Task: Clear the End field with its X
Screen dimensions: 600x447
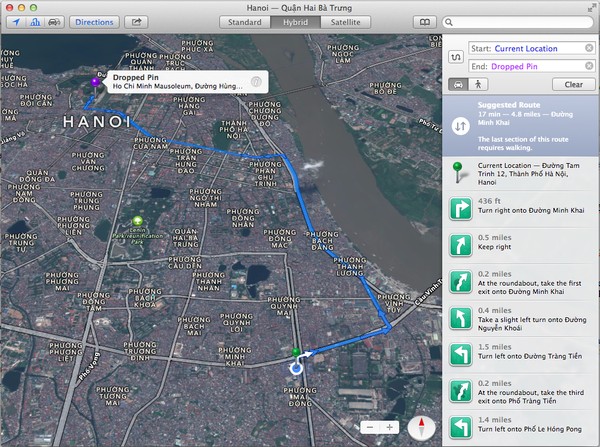Action: (589, 66)
